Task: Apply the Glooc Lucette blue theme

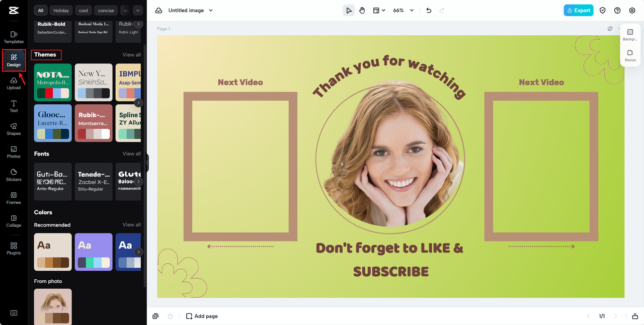Action: click(x=53, y=123)
